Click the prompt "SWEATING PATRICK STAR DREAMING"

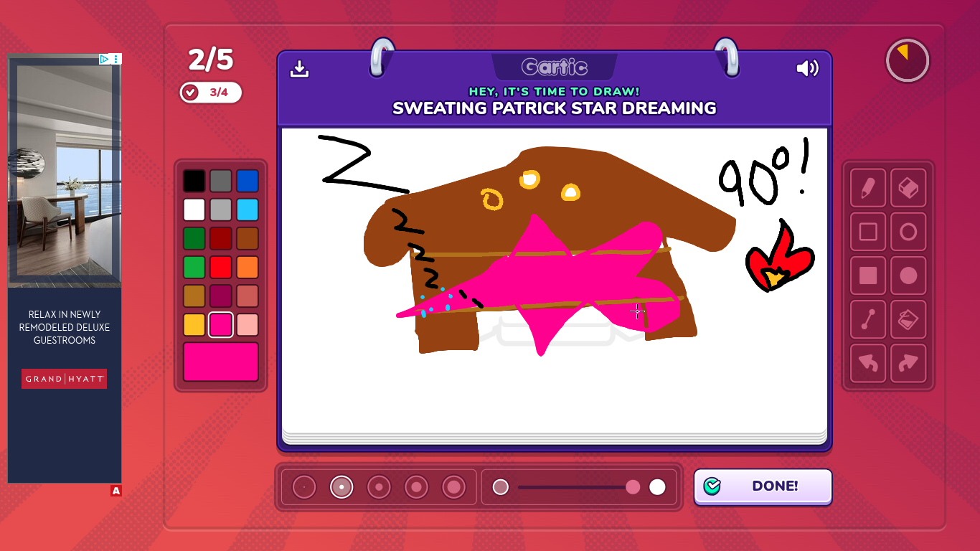point(555,108)
